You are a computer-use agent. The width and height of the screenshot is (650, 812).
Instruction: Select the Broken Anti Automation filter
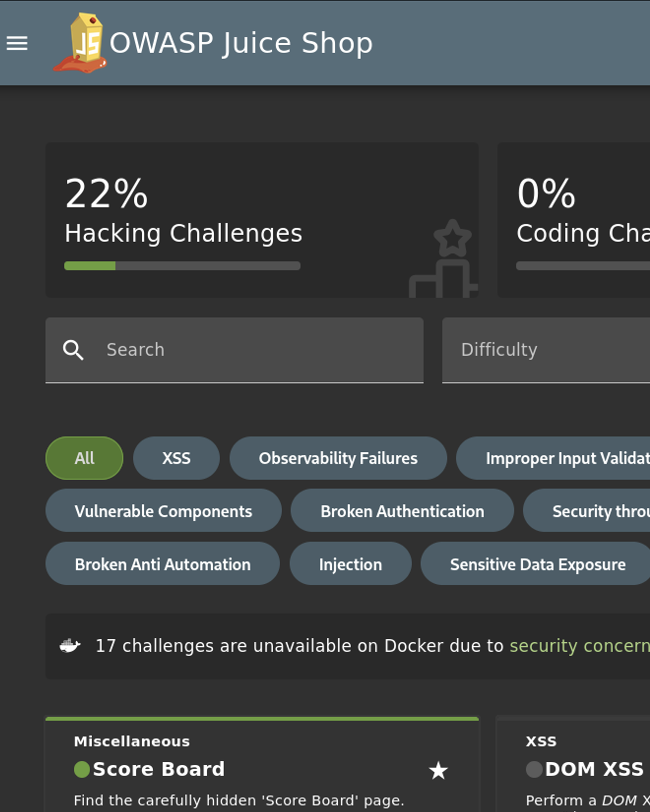tap(162, 564)
